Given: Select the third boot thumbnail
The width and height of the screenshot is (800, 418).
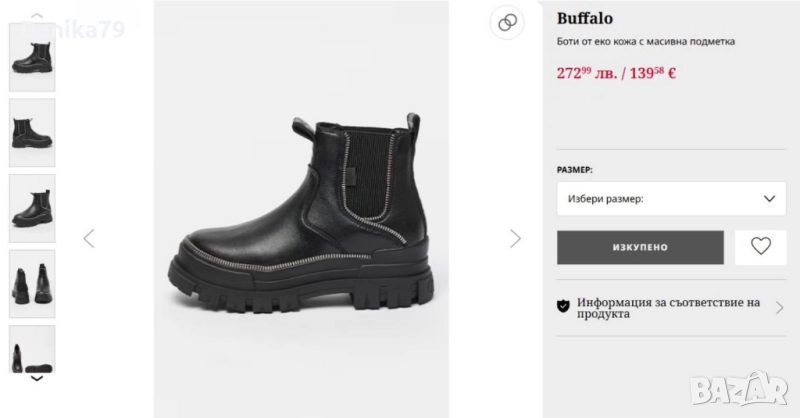Looking at the screenshot, I should 32,207.
